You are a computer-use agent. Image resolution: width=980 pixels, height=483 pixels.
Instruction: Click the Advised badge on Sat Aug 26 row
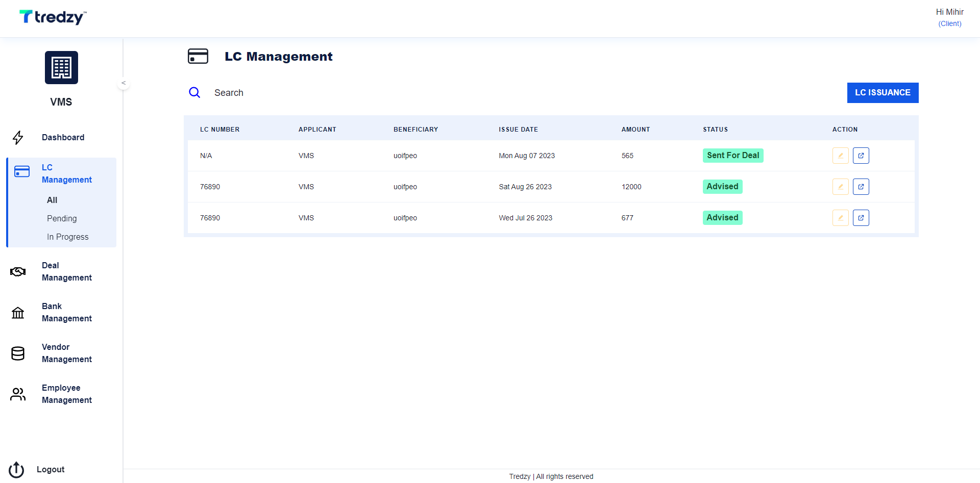723,187
